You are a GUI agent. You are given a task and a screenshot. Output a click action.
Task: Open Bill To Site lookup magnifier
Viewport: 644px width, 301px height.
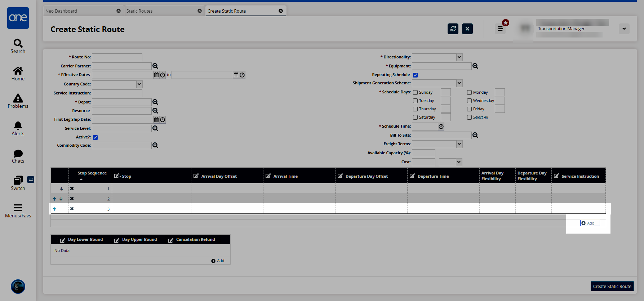tap(475, 135)
